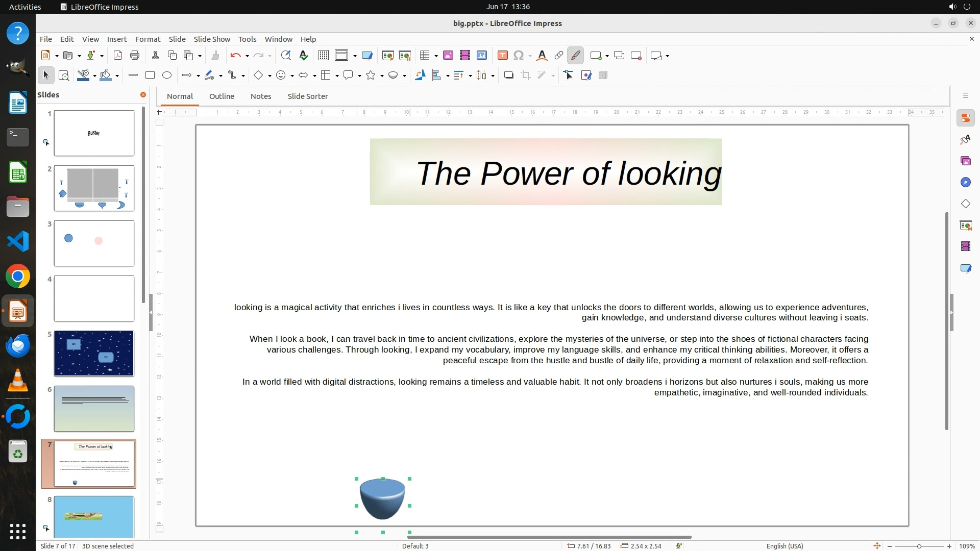This screenshot has width=980, height=551.
Task: Close the Slides panel with red button
Action: [x=143, y=95]
